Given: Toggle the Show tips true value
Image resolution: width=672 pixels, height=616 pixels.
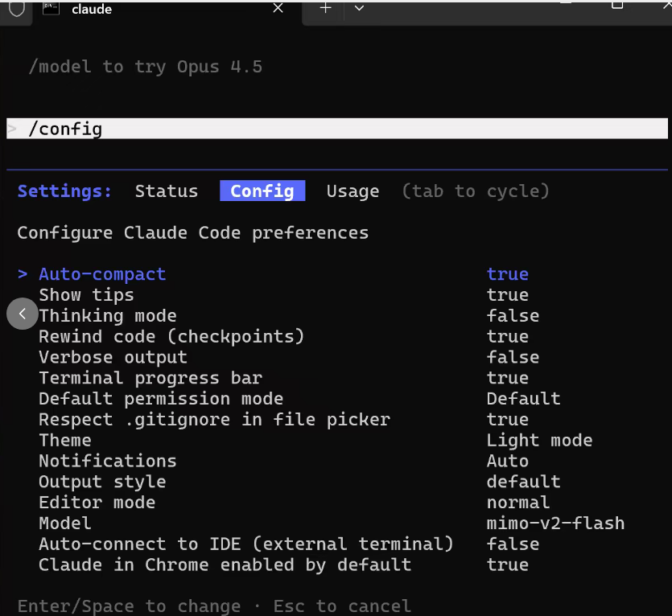Looking at the screenshot, I should [508, 295].
